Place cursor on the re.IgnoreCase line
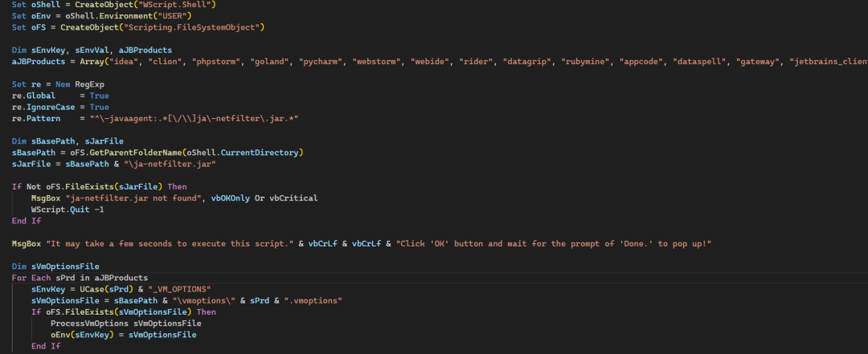 [x=60, y=107]
